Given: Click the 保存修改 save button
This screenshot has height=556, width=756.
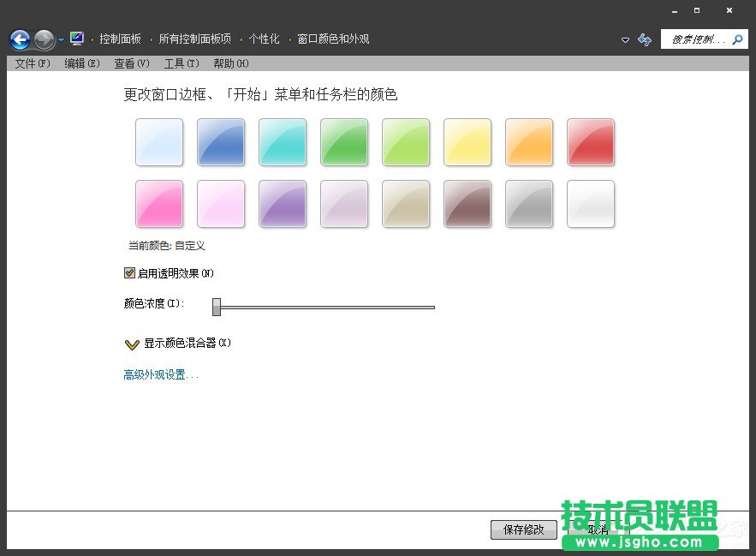Looking at the screenshot, I should (x=523, y=529).
